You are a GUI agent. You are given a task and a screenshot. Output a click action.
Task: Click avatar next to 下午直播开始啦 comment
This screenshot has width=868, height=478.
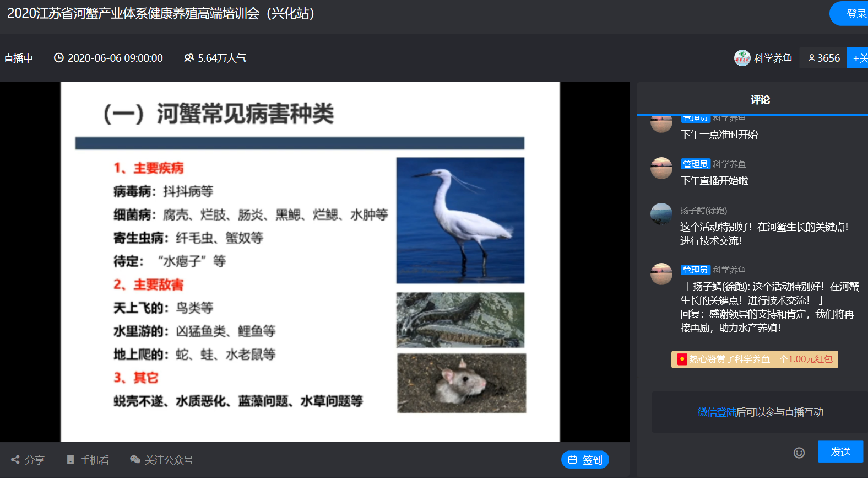tap(661, 168)
